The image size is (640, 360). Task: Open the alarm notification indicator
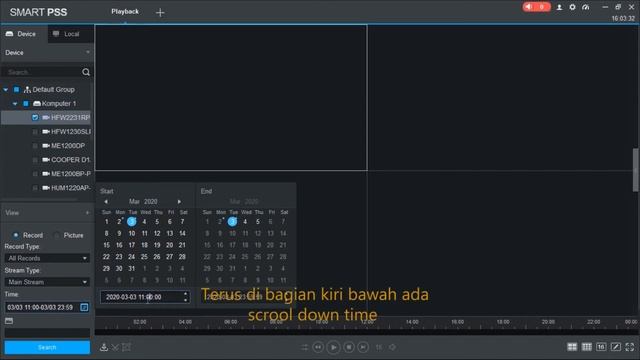tap(536, 7)
